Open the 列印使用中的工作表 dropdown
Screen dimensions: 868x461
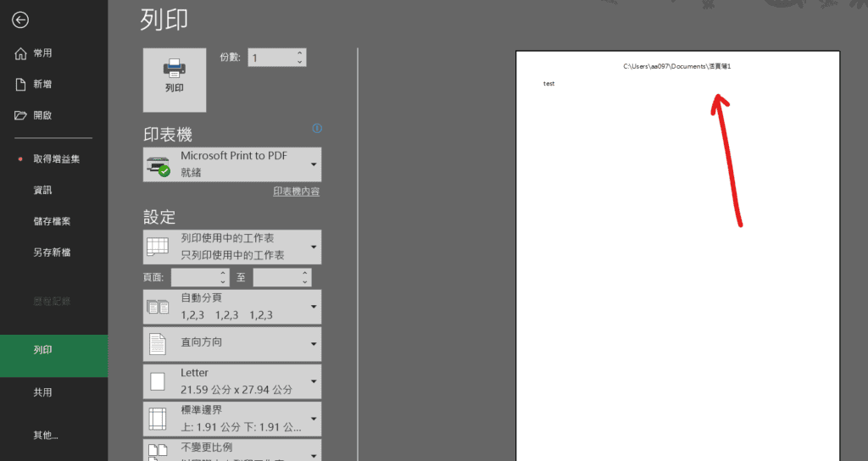pos(232,247)
